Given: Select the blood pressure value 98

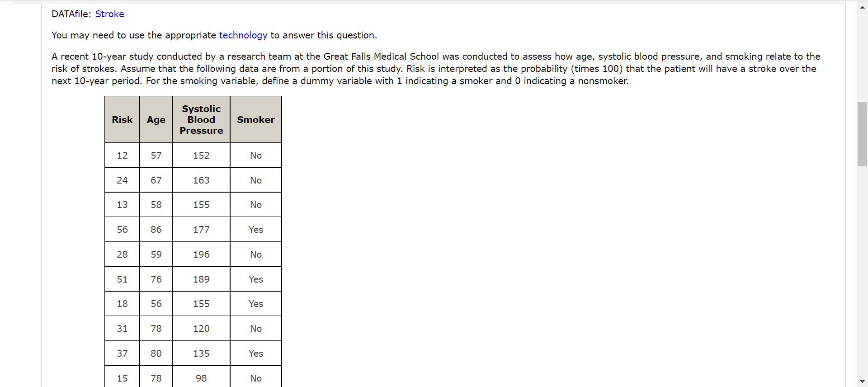Looking at the screenshot, I should pos(201,378).
